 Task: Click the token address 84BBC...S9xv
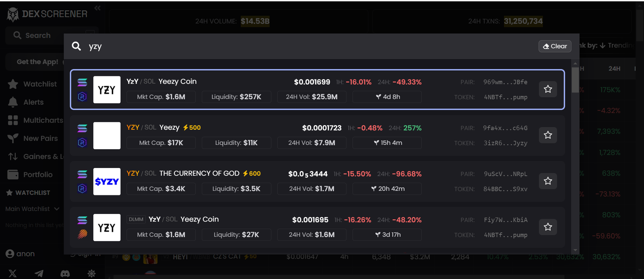click(505, 189)
